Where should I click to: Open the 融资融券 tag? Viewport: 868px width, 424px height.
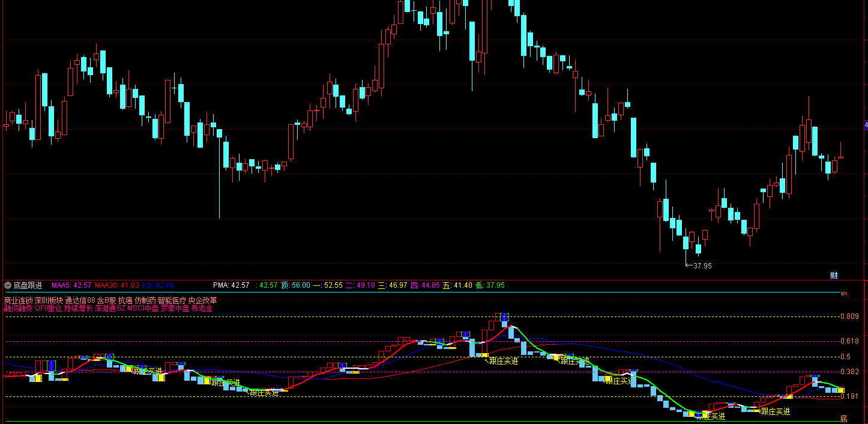point(18,308)
